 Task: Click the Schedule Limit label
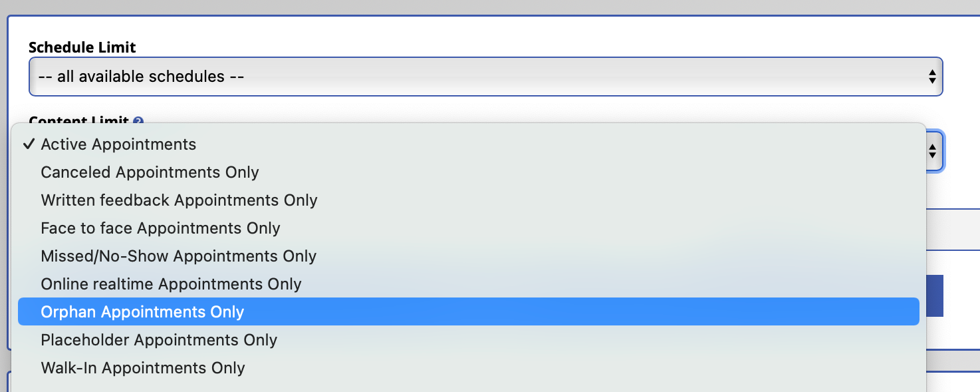[82, 47]
